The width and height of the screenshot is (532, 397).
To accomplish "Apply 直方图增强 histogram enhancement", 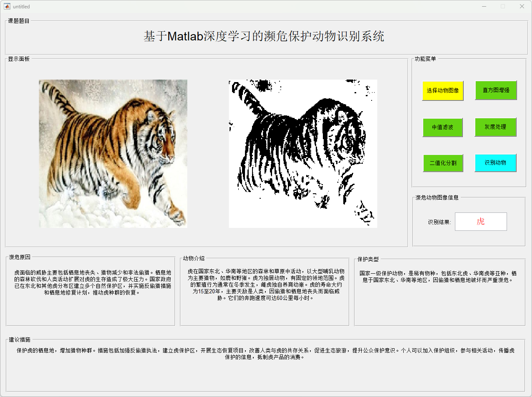I will tap(496, 90).
